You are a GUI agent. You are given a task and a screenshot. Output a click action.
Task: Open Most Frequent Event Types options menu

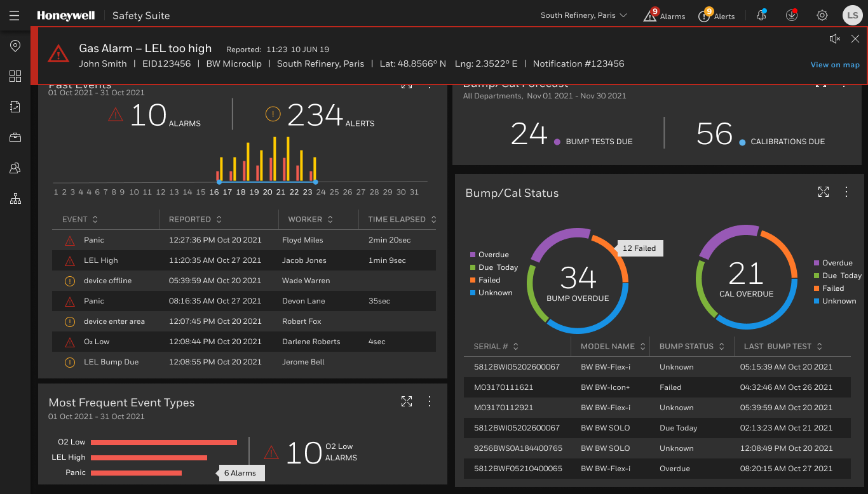pos(429,401)
